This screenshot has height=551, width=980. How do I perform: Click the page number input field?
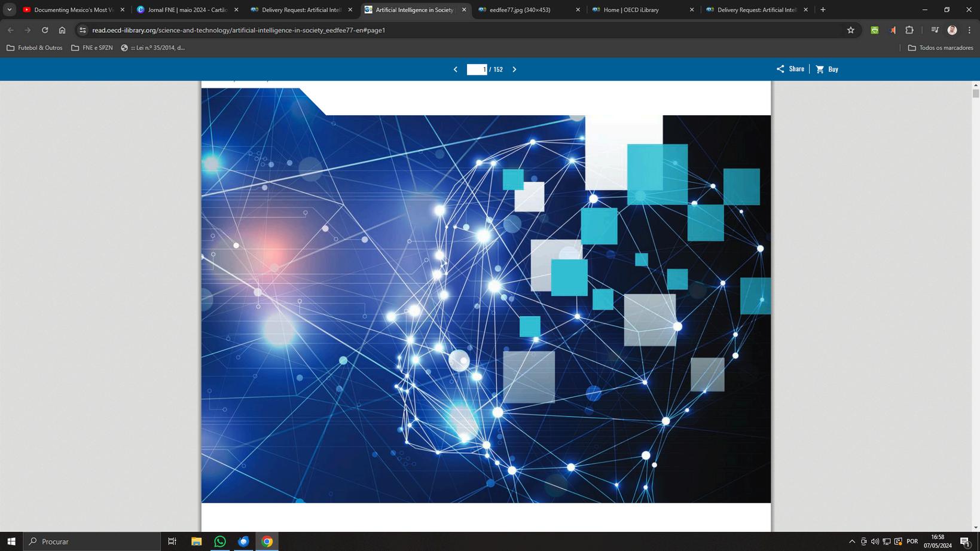pyautogui.click(x=477, y=69)
